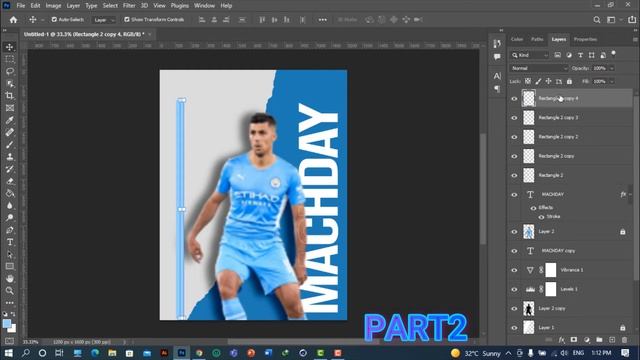This screenshot has height=360, width=640.
Task: Click the background color swatch
Action: [13, 328]
